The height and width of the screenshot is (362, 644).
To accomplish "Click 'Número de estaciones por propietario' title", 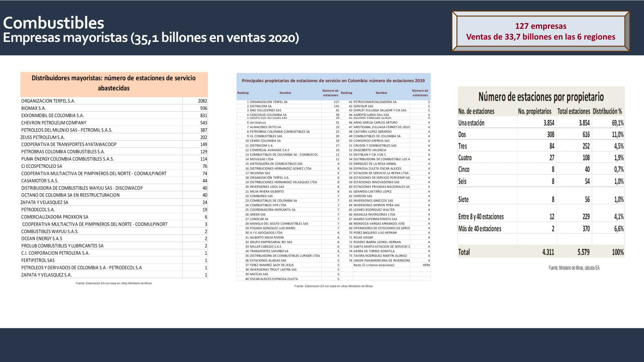I will click(x=541, y=97).
